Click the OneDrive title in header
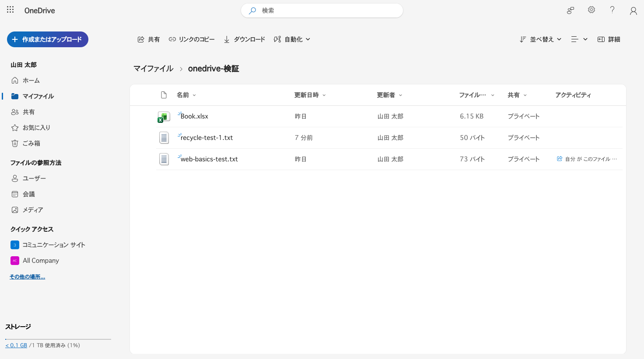644x359 pixels. pos(40,10)
